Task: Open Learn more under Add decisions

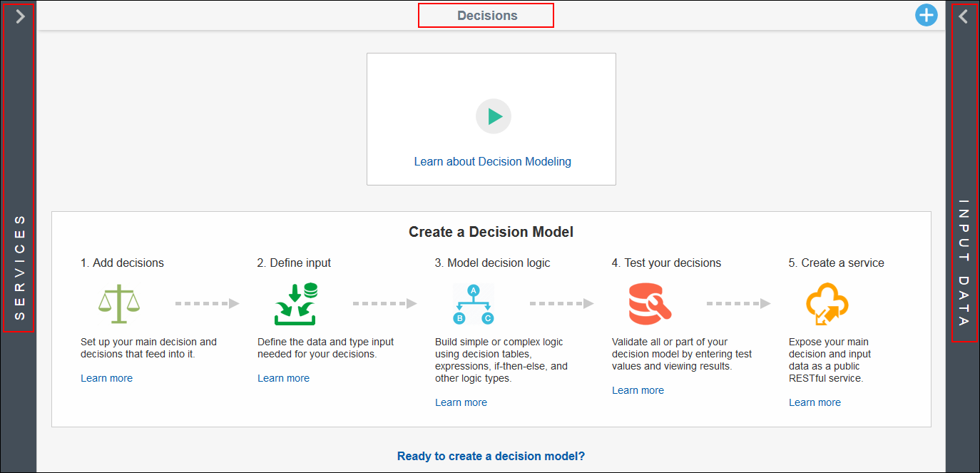Action: [106, 377]
